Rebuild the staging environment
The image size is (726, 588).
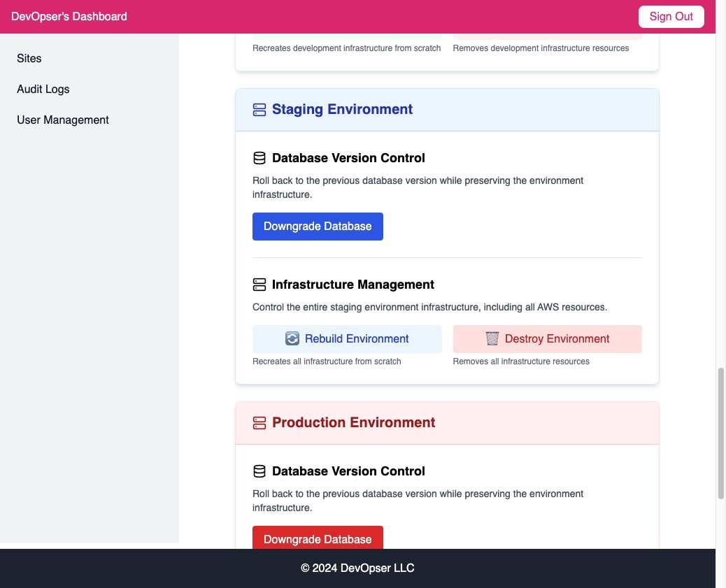point(347,339)
